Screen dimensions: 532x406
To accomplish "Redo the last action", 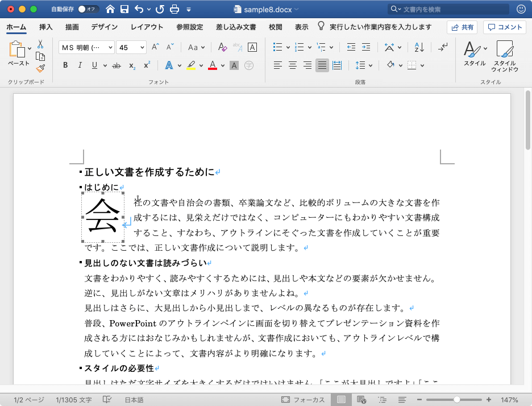I will point(160,9).
